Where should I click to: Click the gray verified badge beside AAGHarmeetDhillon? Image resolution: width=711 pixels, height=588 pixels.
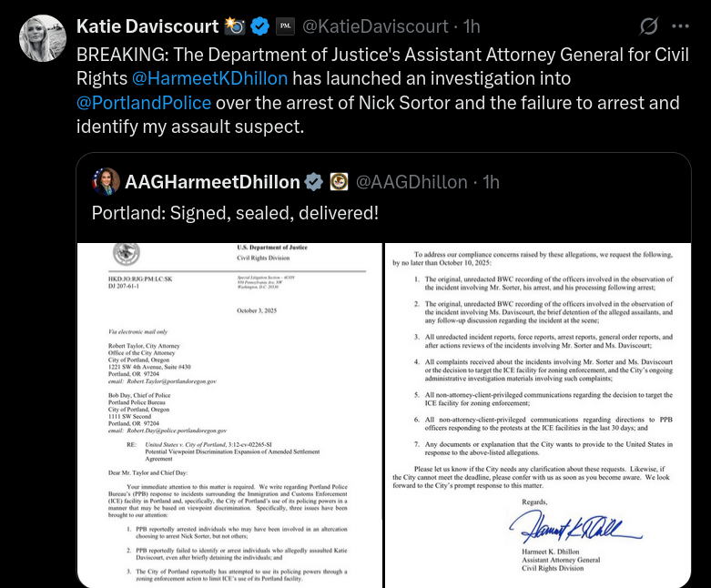click(x=314, y=182)
